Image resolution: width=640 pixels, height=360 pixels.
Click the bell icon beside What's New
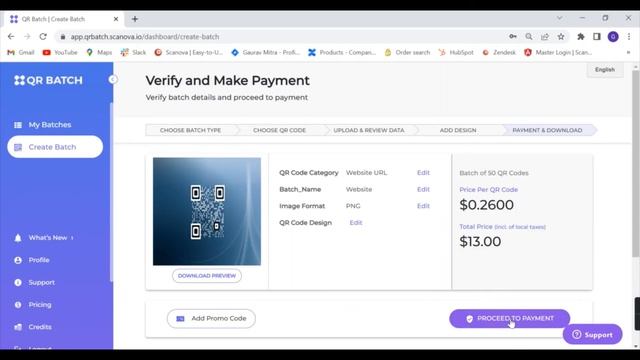tap(18, 238)
